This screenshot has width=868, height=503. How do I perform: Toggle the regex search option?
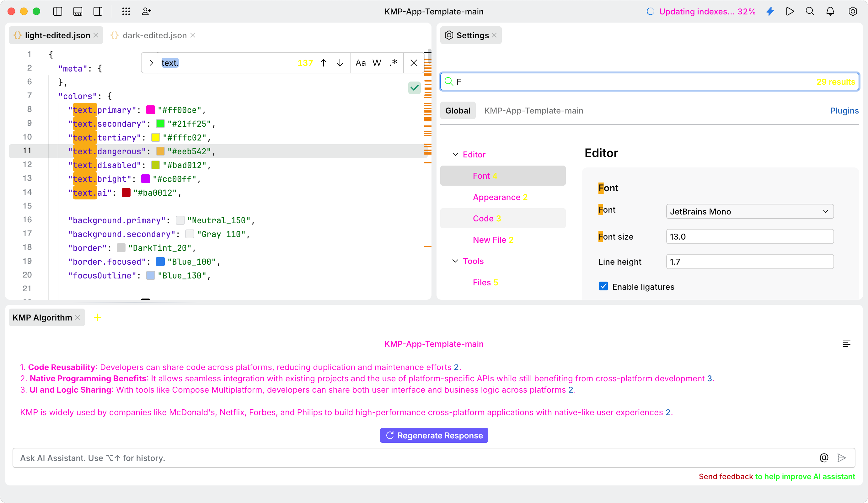[x=393, y=63]
